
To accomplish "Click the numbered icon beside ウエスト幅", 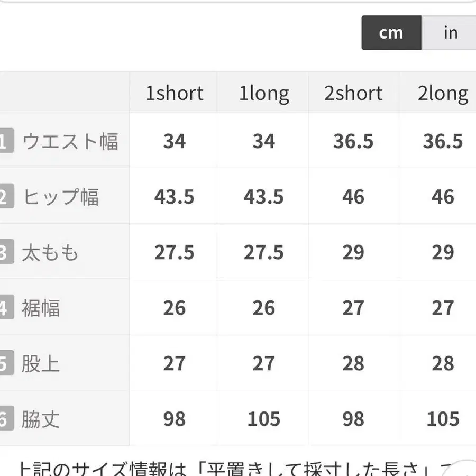I will [x=5, y=141].
